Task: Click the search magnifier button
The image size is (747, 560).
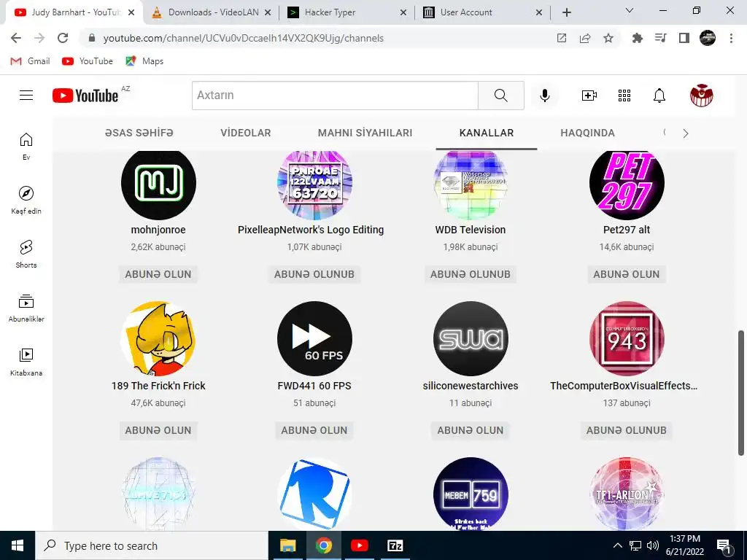Action: coord(500,96)
